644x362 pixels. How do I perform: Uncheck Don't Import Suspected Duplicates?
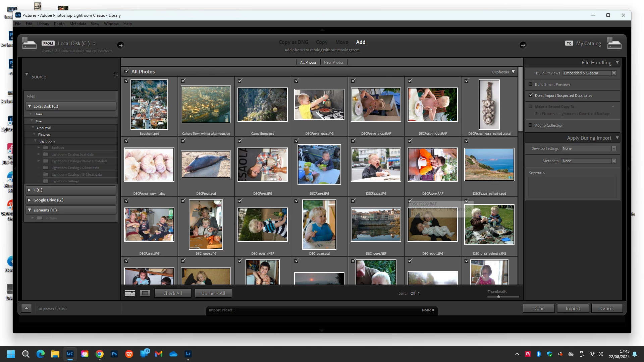[530, 95]
